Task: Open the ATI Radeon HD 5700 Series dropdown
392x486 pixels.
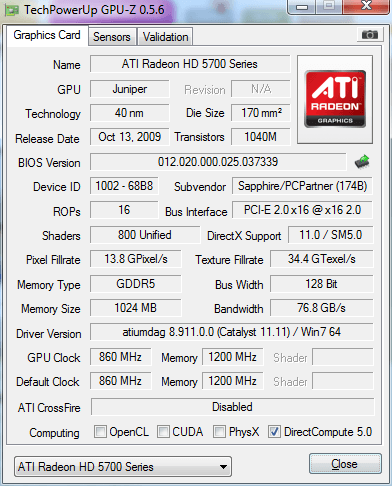Action: pyautogui.click(x=123, y=467)
